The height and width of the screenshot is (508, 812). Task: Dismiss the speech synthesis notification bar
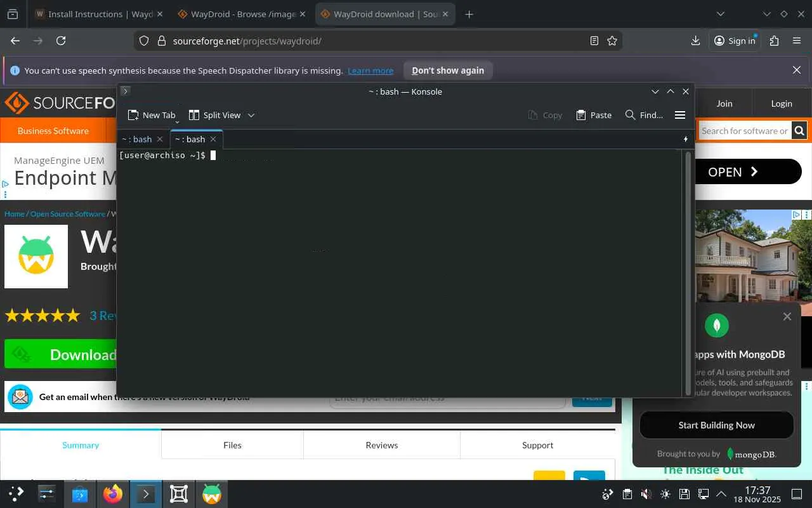pos(797,70)
